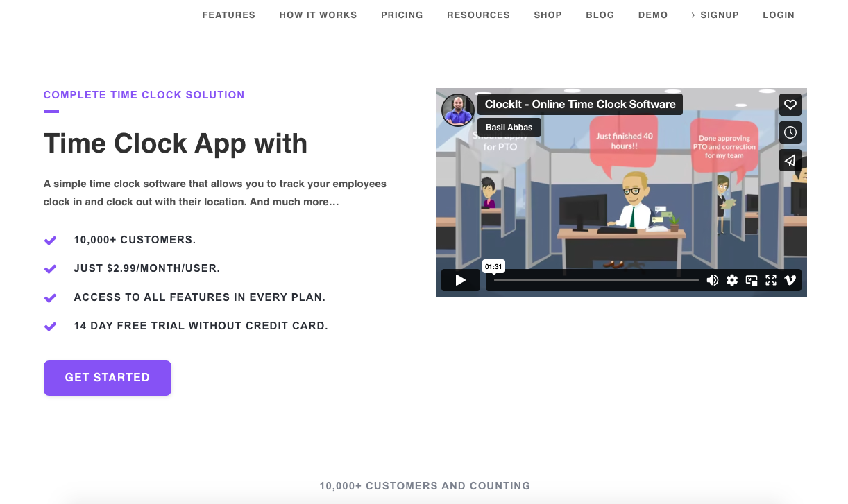The height and width of the screenshot is (504, 848).
Task: Click checkmark beside Access to All Features
Action: click(50, 298)
